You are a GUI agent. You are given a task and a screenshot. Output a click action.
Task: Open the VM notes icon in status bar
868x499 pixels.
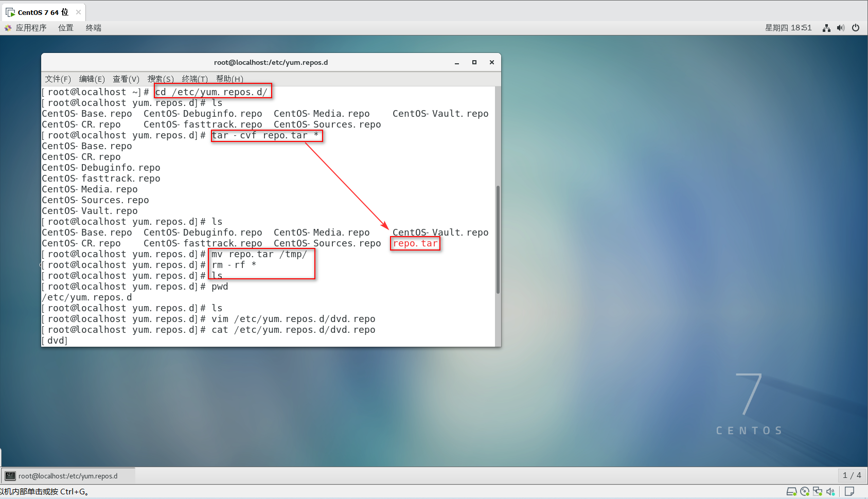[850, 491]
